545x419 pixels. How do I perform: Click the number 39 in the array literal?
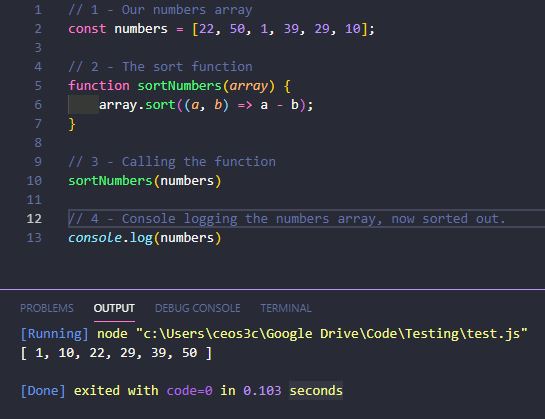tap(291, 29)
